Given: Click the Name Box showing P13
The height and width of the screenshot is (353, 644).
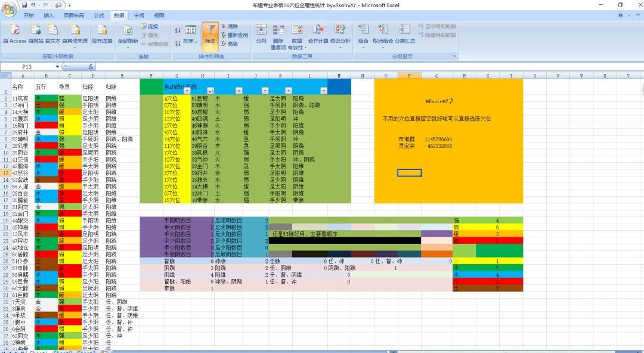Looking at the screenshot, I should (x=30, y=67).
